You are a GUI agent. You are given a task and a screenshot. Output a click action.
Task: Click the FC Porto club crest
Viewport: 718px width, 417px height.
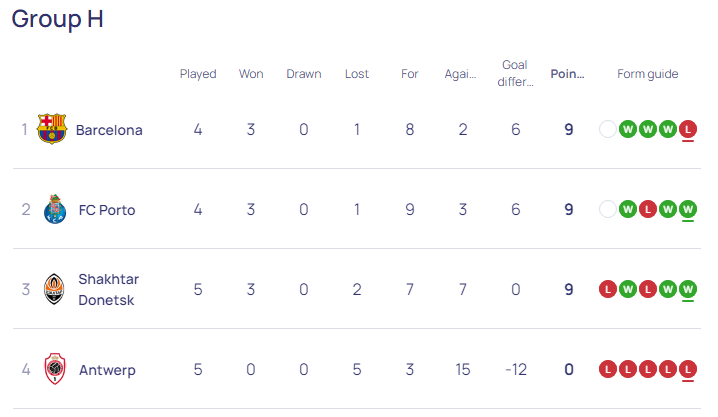click(54, 209)
